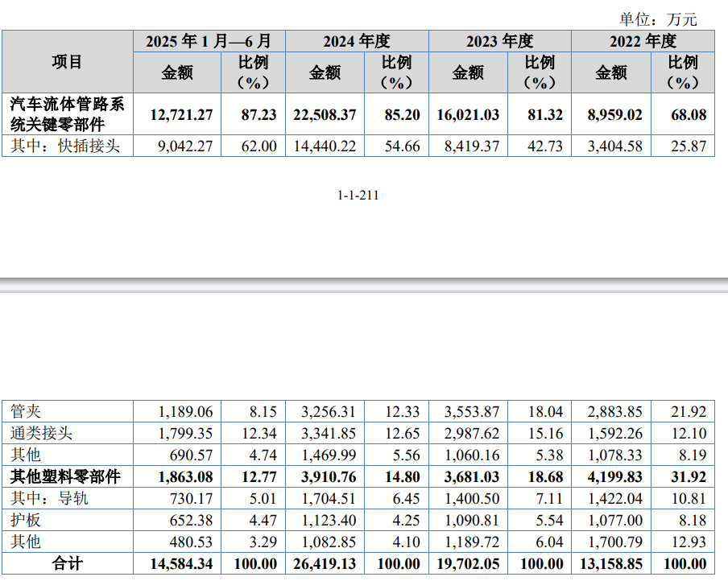This screenshot has height=581, width=728.
Task: Click the gray page break divider
Action: [364, 285]
